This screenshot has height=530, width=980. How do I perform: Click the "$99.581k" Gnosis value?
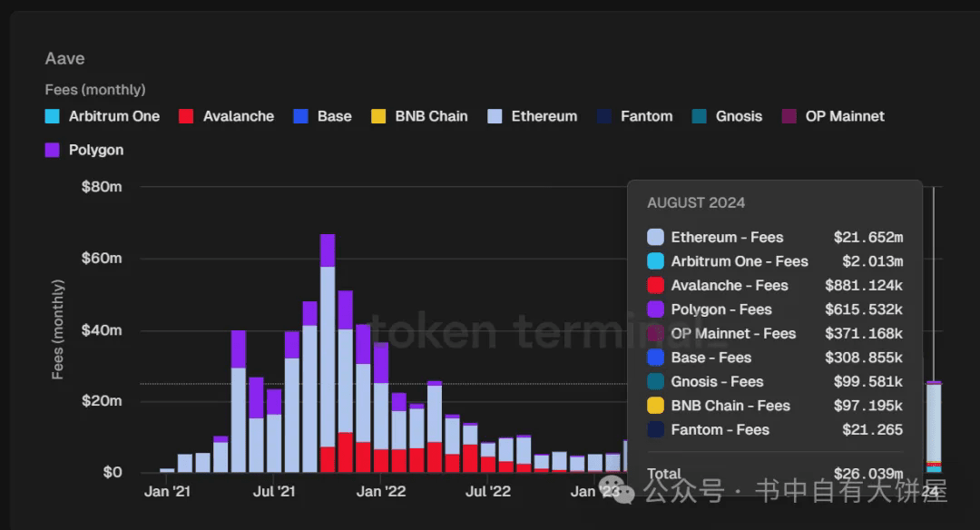[x=868, y=382]
